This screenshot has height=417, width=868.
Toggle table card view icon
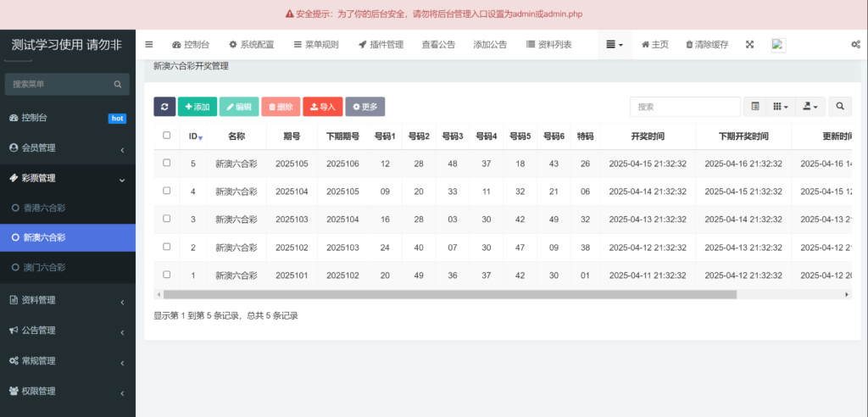(755, 106)
